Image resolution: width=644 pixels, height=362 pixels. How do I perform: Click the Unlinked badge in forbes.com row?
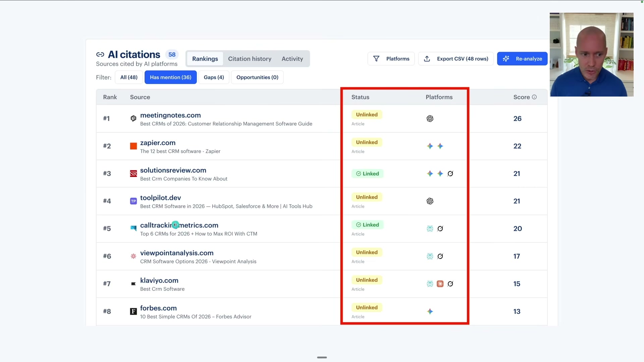[x=367, y=307]
